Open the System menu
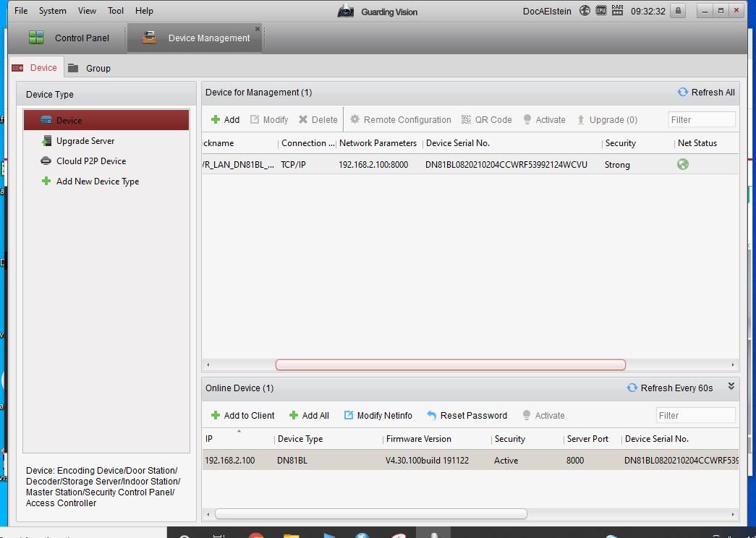 pyautogui.click(x=53, y=11)
